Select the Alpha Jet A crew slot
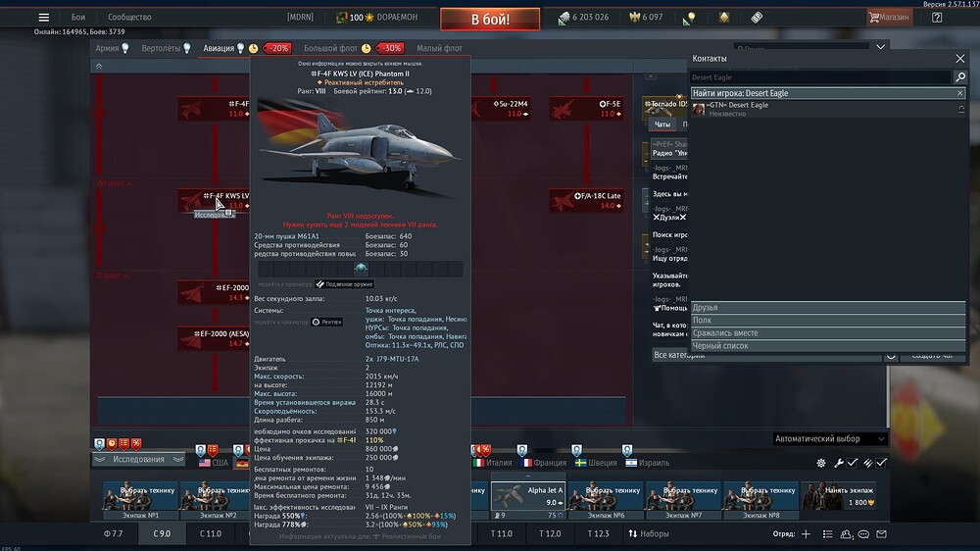Image resolution: width=980 pixels, height=551 pixels. pos(528,500)
